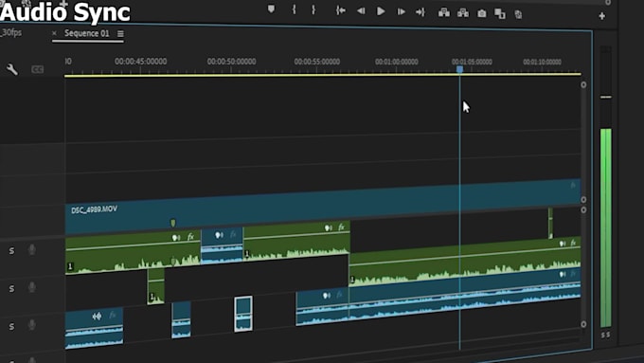Screen dimensions: 644x363
Task: Click the Extract icon
Action: tap(463, 13)
